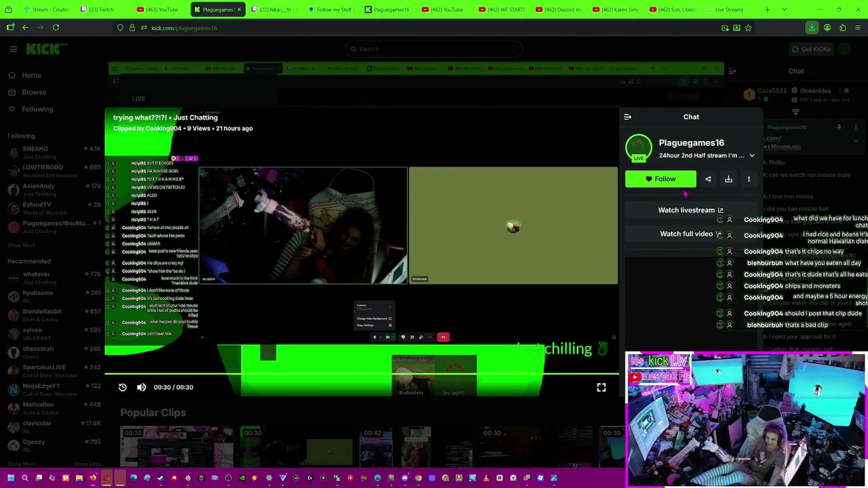868x488 pixels.
Task: Open the workspaces icon in the tab bar
Action: coord(9,9)
